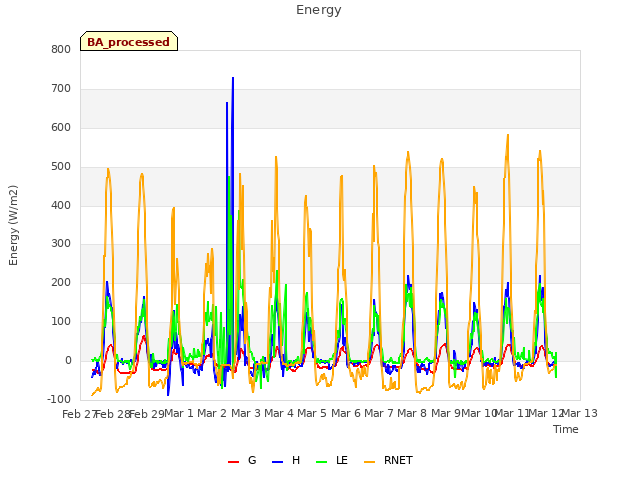This screenshot has height=480, width=640.
Task: Click the Mar 5 x-axis label
Action: click(312, 413)
